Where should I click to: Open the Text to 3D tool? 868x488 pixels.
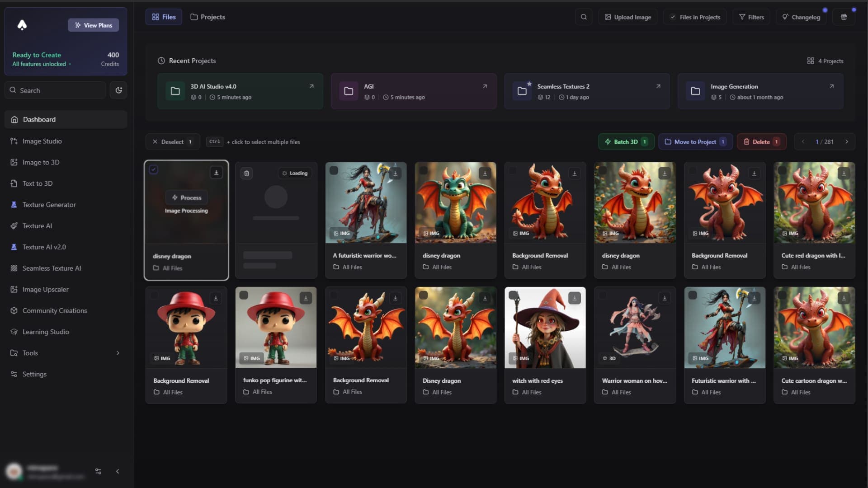(x=38, y=183)
